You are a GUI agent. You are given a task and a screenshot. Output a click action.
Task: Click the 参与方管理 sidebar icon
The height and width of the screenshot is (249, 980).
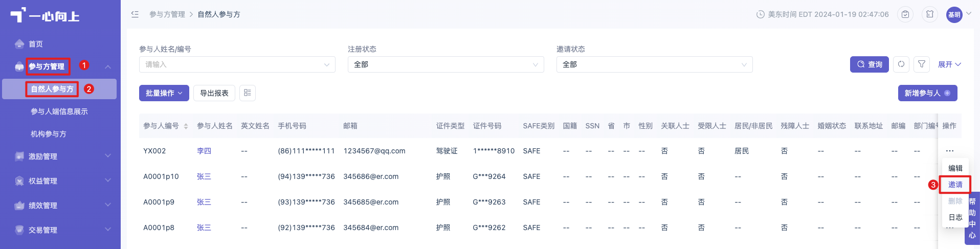pyautogui.click(x=19, y=66)
